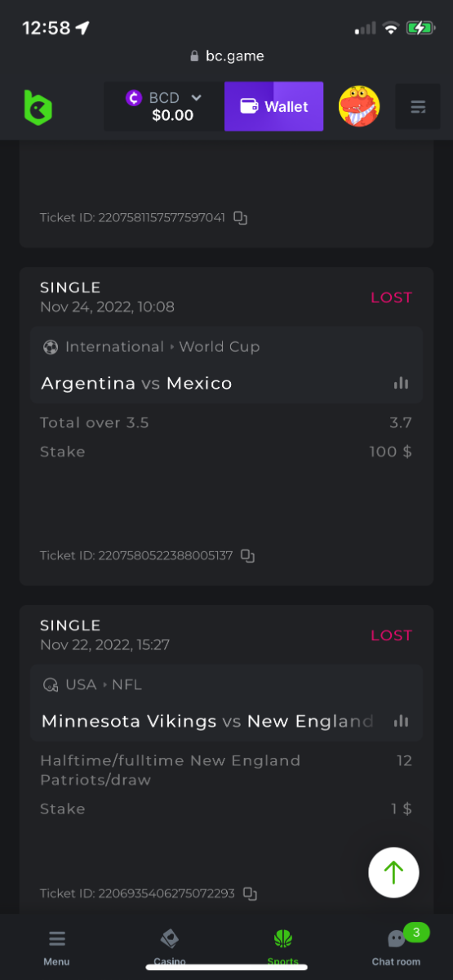The image size is (453, 980).
Task: Open the Wallet
Action: 274,106
